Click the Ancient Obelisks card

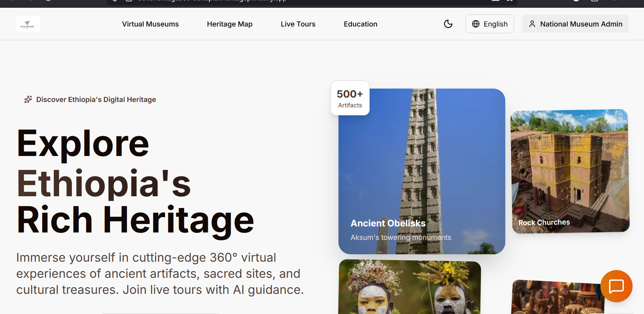[422, 171]
